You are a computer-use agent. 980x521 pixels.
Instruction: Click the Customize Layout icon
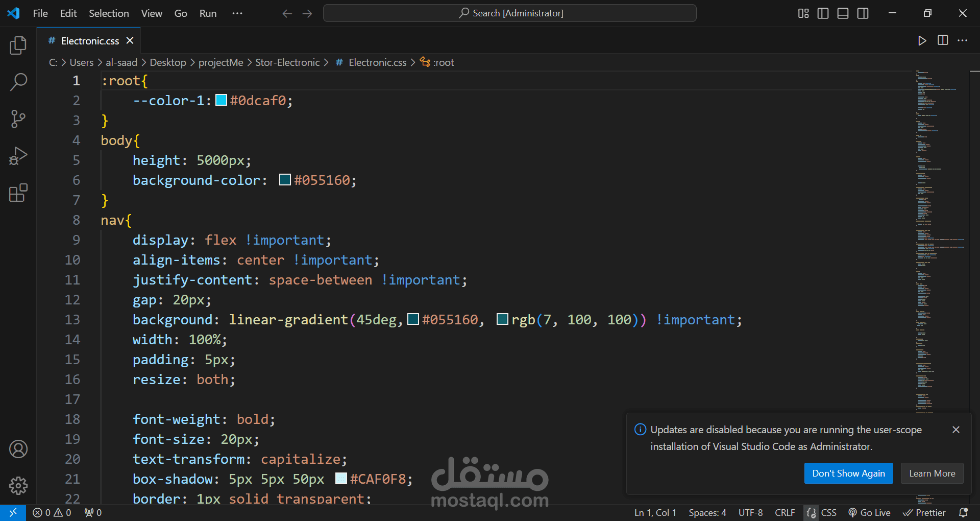803,13
